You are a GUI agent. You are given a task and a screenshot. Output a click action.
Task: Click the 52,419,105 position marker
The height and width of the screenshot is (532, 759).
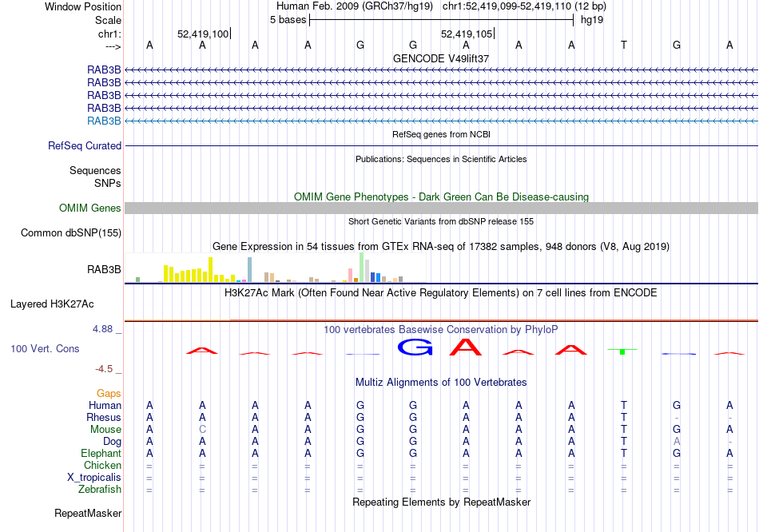click(x=466, y=34)
